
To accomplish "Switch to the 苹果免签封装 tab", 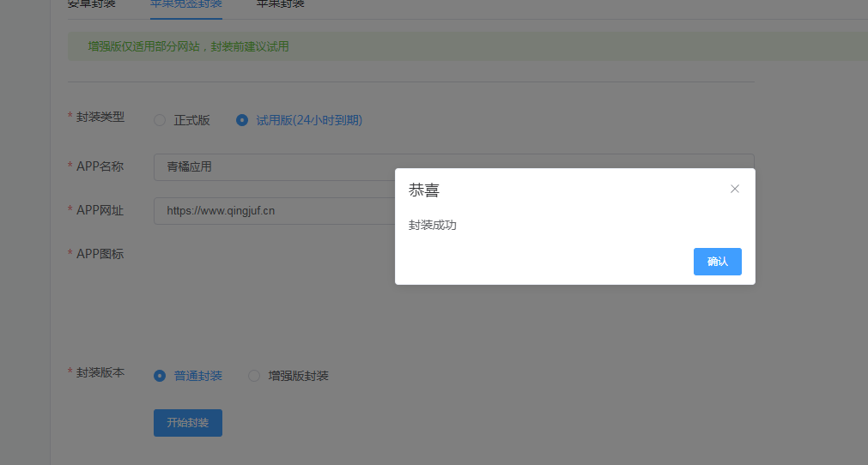I will pyautogui.click(x=186, y=4).
